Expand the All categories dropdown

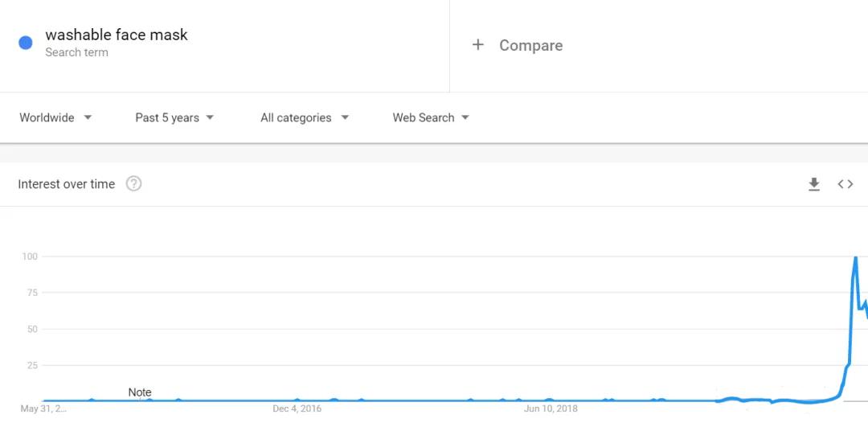point(304,117)
